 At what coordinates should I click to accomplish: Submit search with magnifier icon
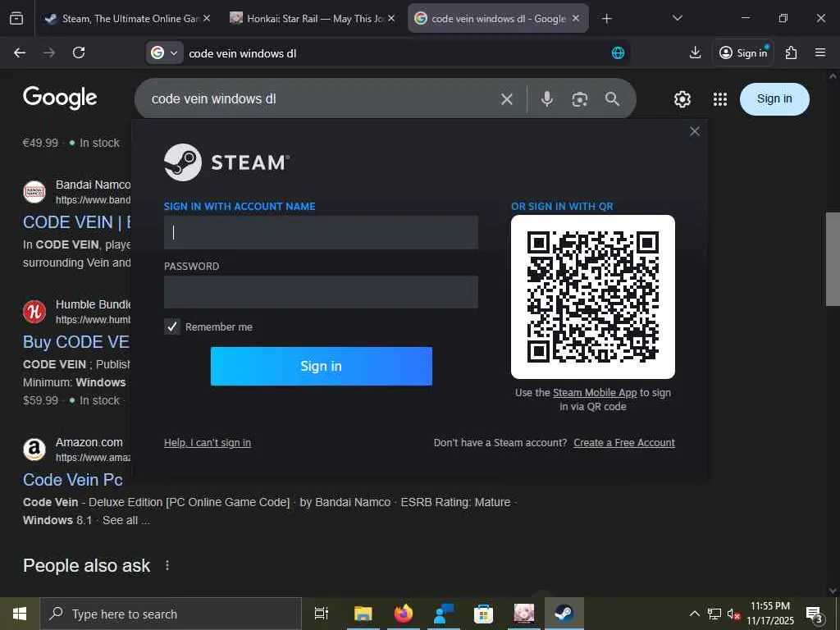(612, 99)
